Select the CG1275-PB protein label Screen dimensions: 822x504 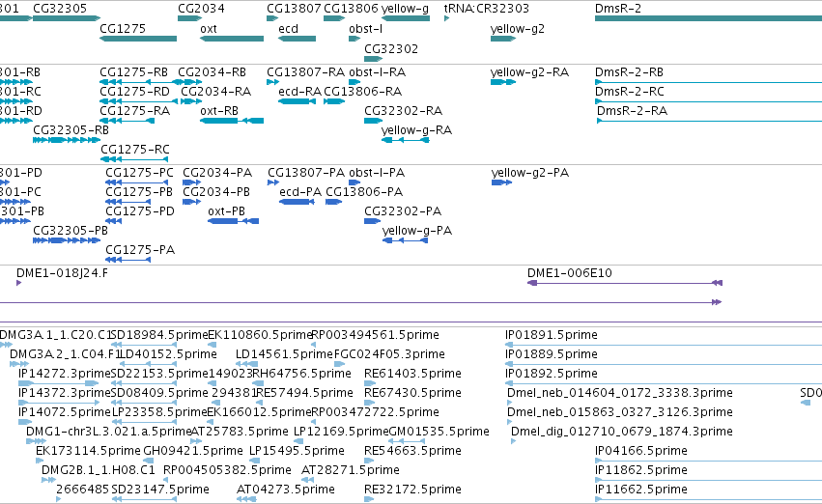coord(139,192)
